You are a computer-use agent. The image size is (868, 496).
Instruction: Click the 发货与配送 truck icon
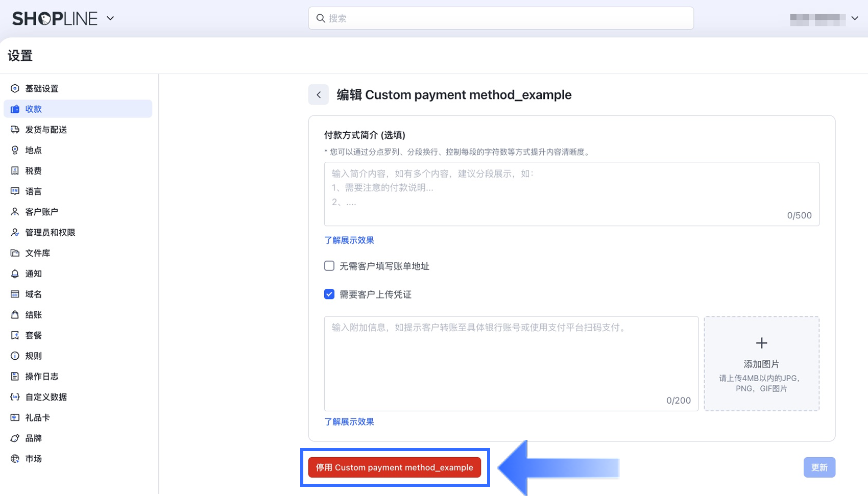point(15,130)
